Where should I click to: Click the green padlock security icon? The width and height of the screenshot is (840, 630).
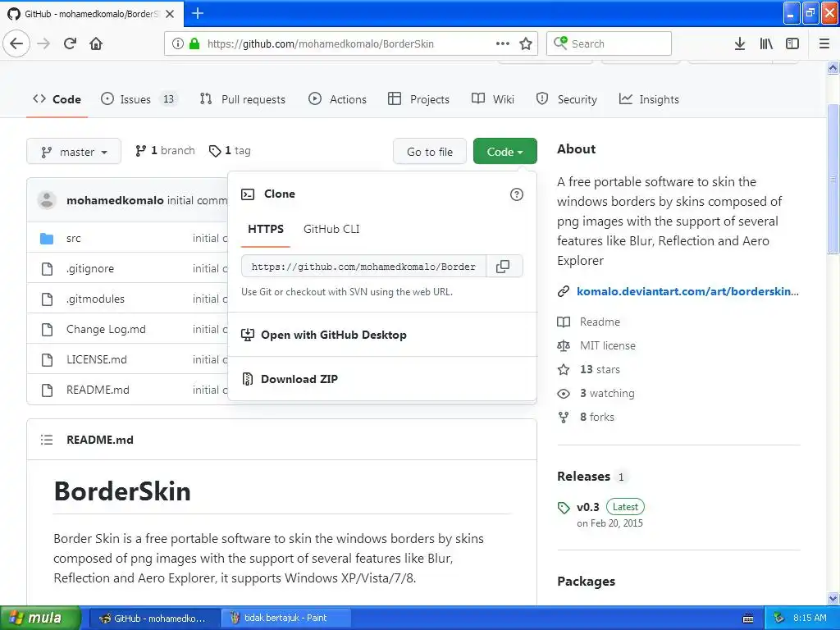click(194, 43)
